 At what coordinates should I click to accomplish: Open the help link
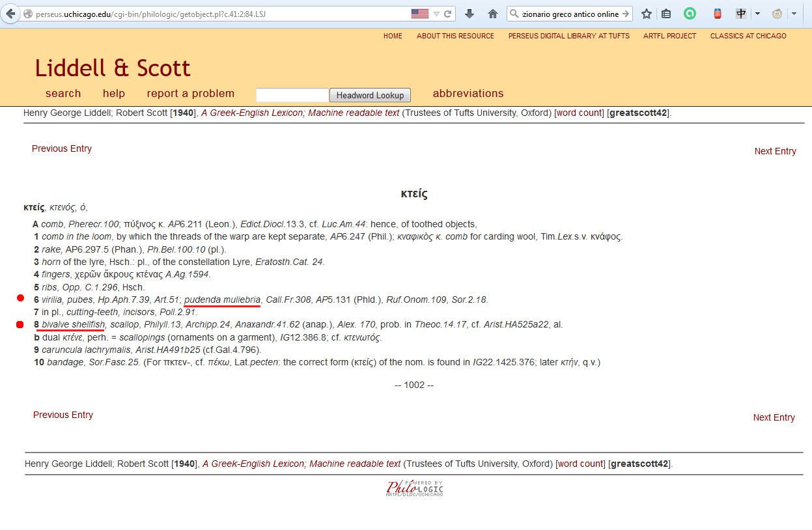click(x=114, y=93)
